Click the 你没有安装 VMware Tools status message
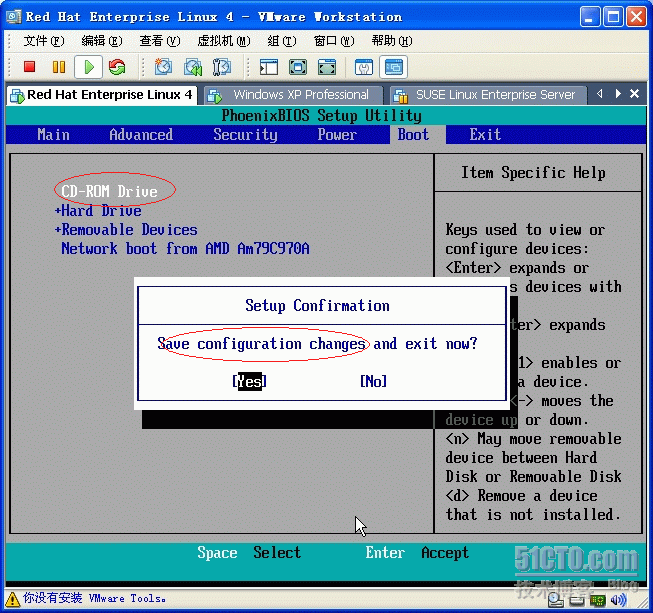 click(95, 598)
